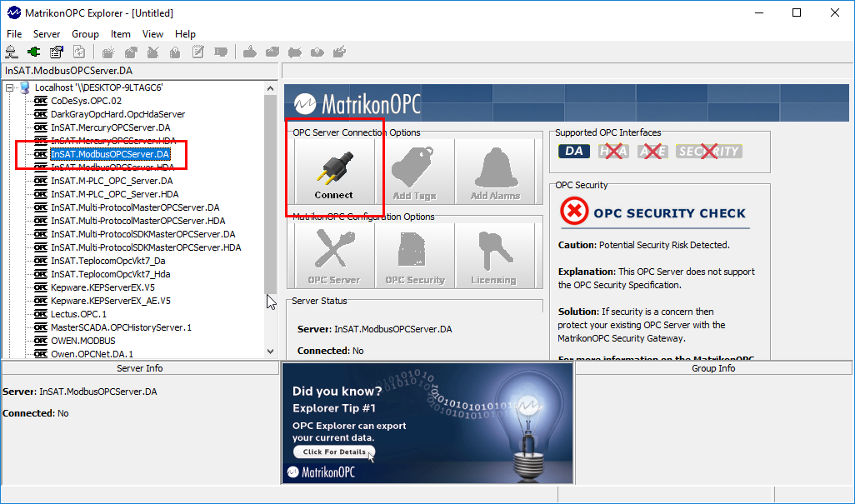
Task: Open the Group menu
Action: click(85, 34)
